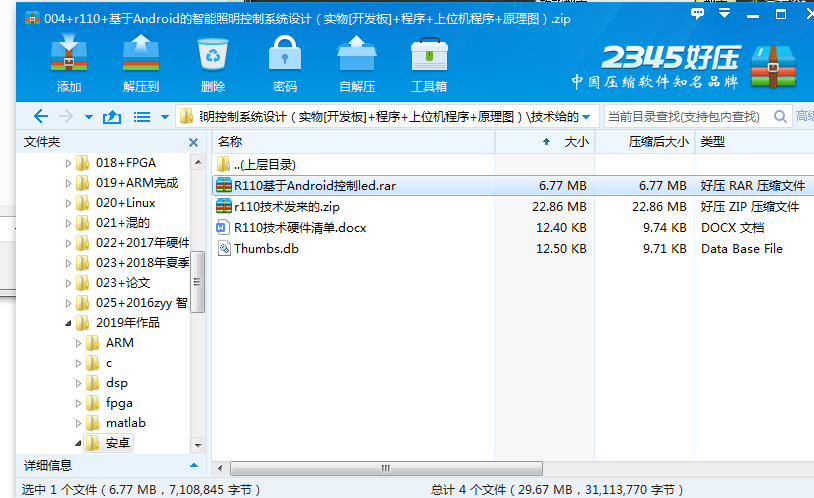Expand the 020+Linux tree node
The image size is (814, 498).
tap(68, 203)
